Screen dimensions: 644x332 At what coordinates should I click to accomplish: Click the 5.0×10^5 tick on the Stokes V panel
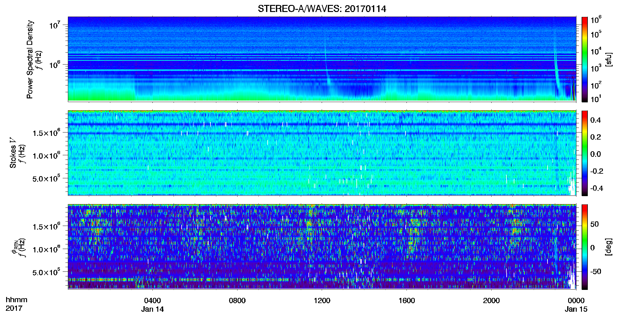[x=46, y=178]
